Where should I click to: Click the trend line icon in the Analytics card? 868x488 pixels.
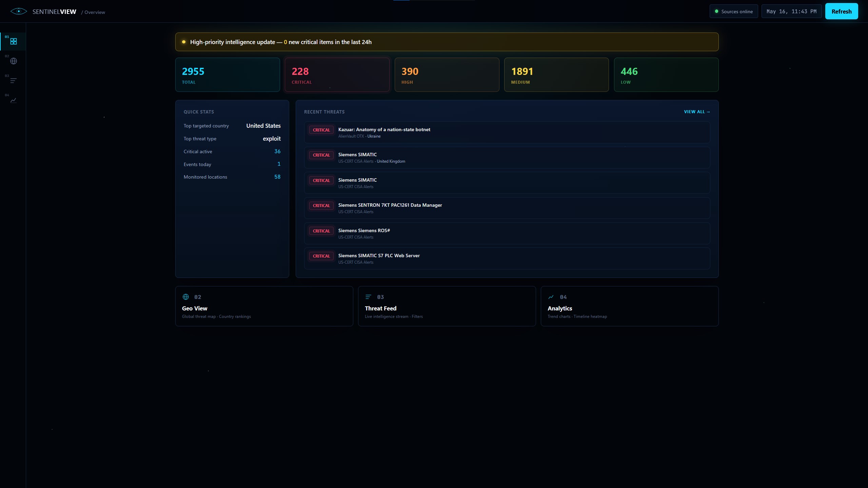pos(551,297)
